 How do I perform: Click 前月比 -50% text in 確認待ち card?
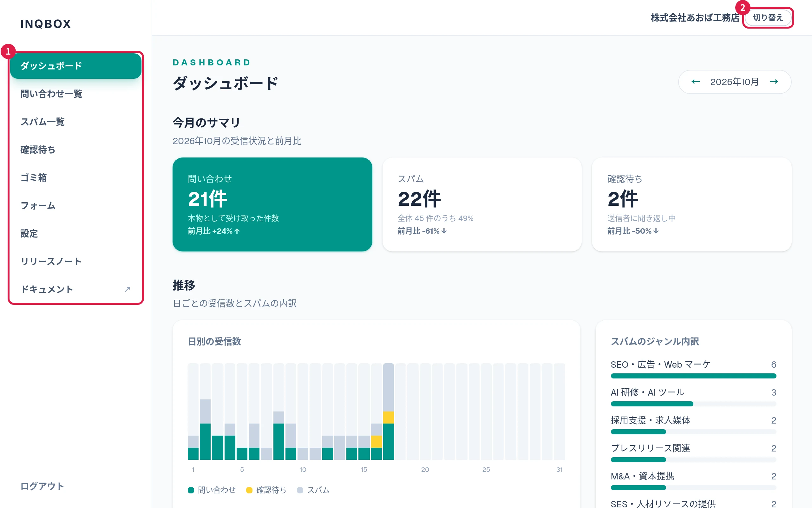(633, 231)
